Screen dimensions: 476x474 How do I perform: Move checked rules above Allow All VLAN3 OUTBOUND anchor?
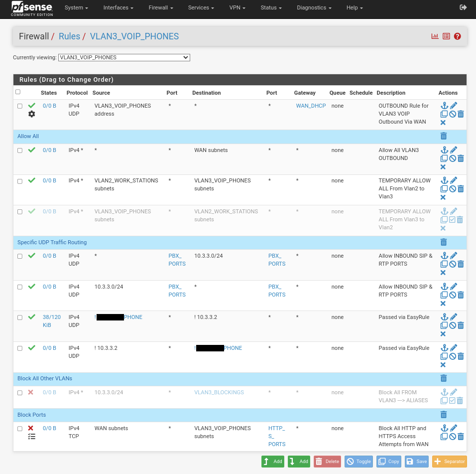(x=445, y=150)
